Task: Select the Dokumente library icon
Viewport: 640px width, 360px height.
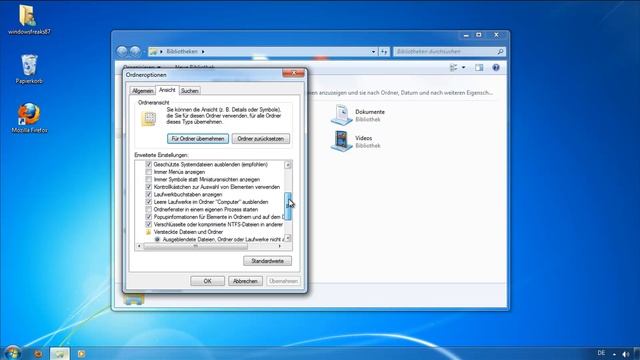Action: tap(341, 115)
